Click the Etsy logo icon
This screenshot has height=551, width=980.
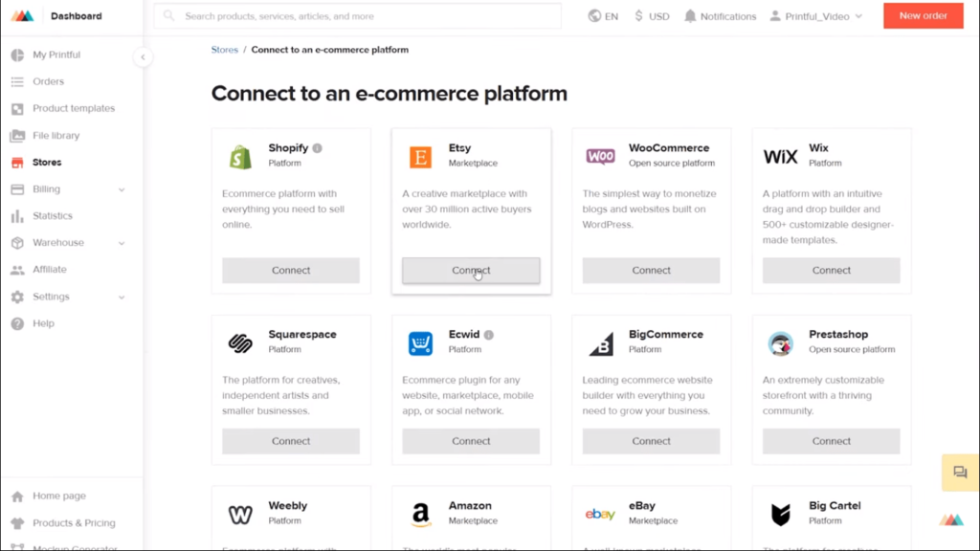tap(421, 157)
